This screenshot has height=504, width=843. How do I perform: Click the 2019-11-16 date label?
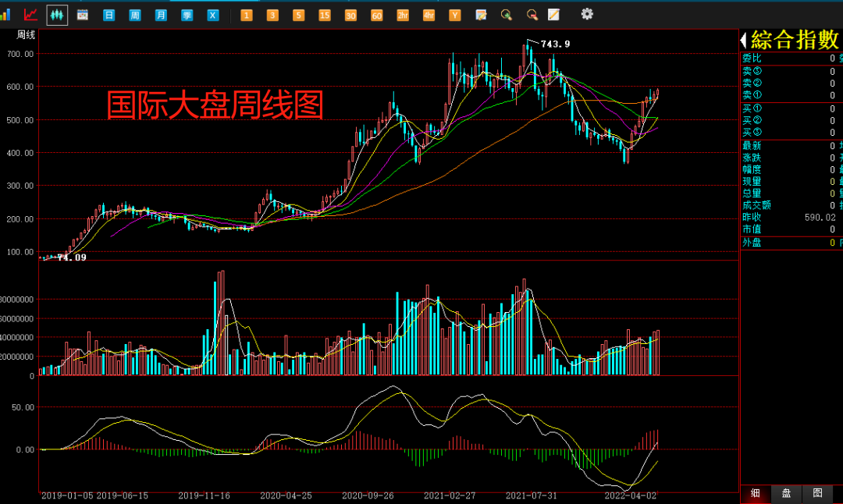tap(204, 496)
